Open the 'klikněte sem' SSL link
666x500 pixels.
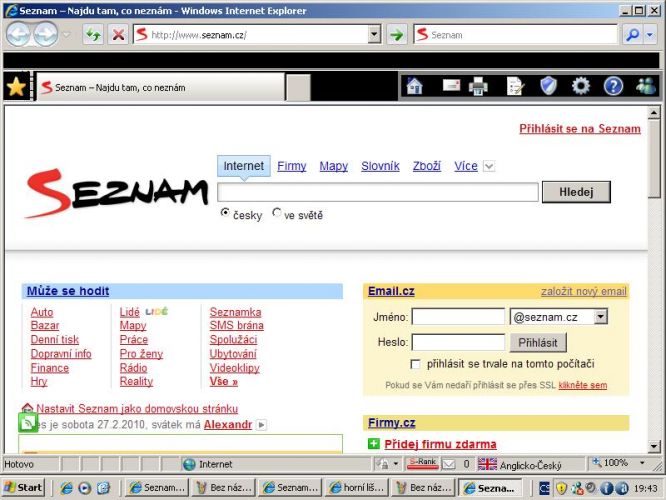[582, 385]
